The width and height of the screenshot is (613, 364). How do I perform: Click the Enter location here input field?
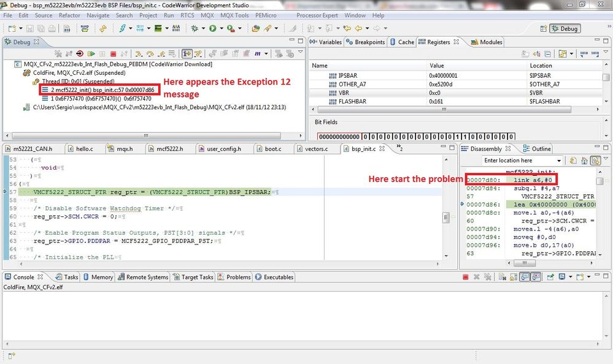[x=519, y=161]
